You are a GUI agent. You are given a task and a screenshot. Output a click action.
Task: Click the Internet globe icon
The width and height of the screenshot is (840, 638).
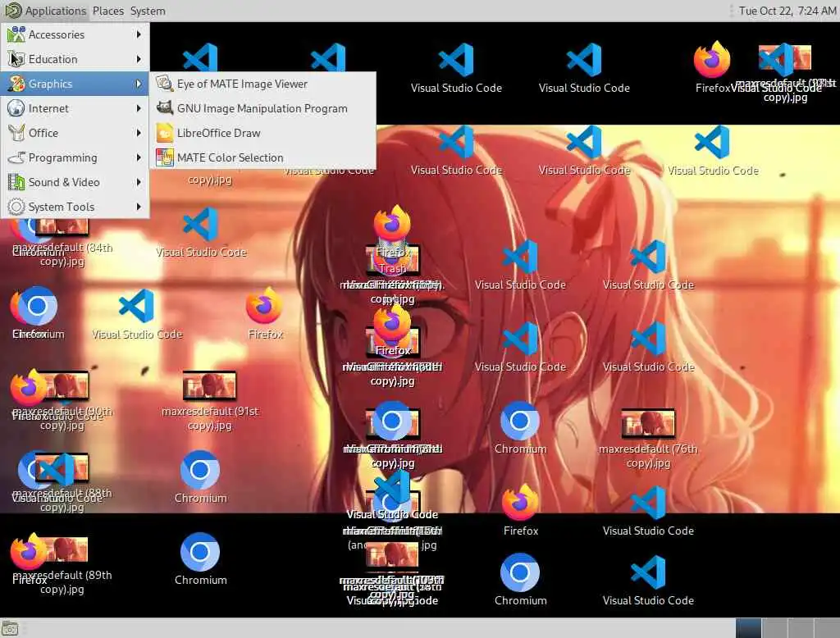point(16,108)
